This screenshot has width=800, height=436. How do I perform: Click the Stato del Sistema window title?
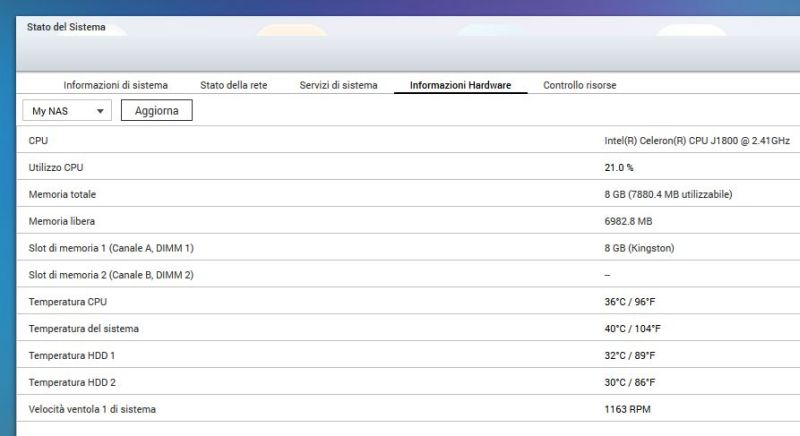pyautogui.click(x=65, y=27)
